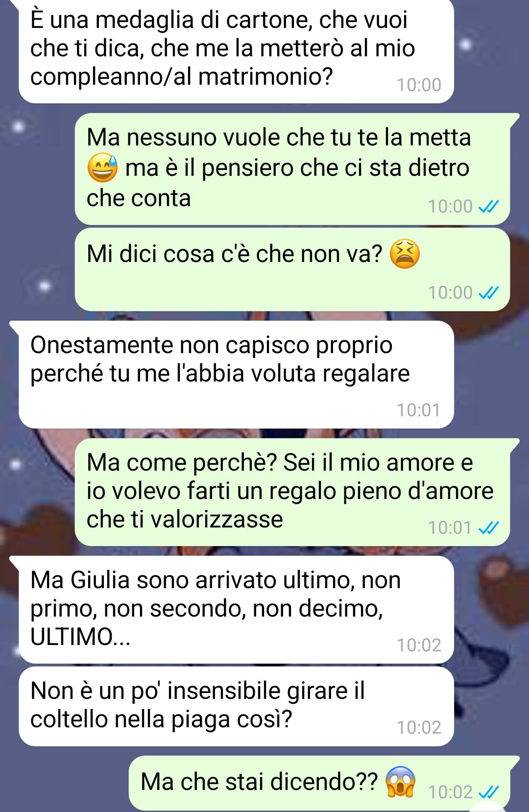
Task: Tap the tired-face emoji after 'non va?'
Action: (405, 254)
